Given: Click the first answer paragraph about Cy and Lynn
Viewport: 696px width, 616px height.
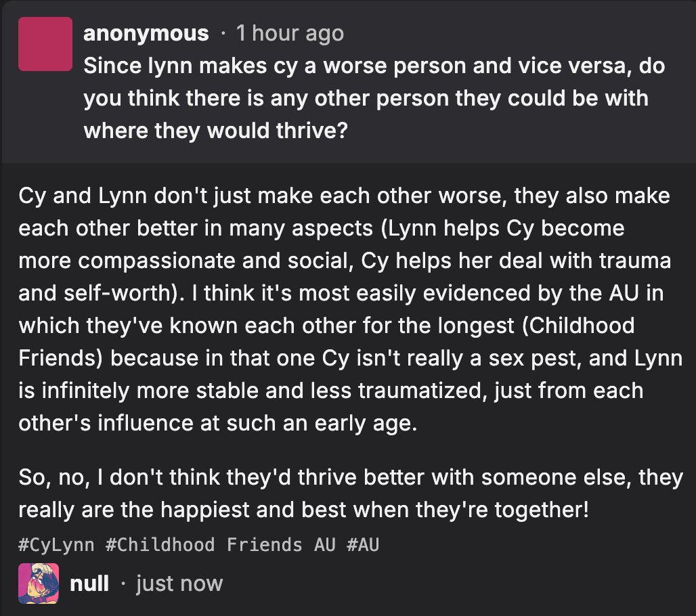Looking at the screenshot, I should click(350, 309).
